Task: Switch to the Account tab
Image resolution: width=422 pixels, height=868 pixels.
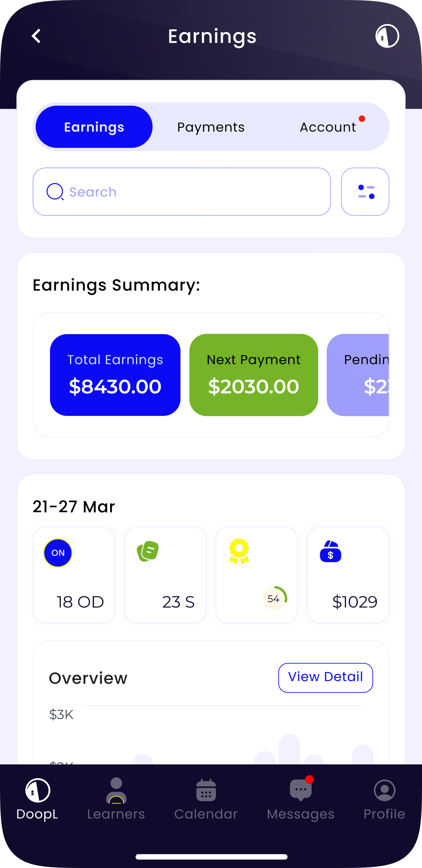Action: click(328, 127)
